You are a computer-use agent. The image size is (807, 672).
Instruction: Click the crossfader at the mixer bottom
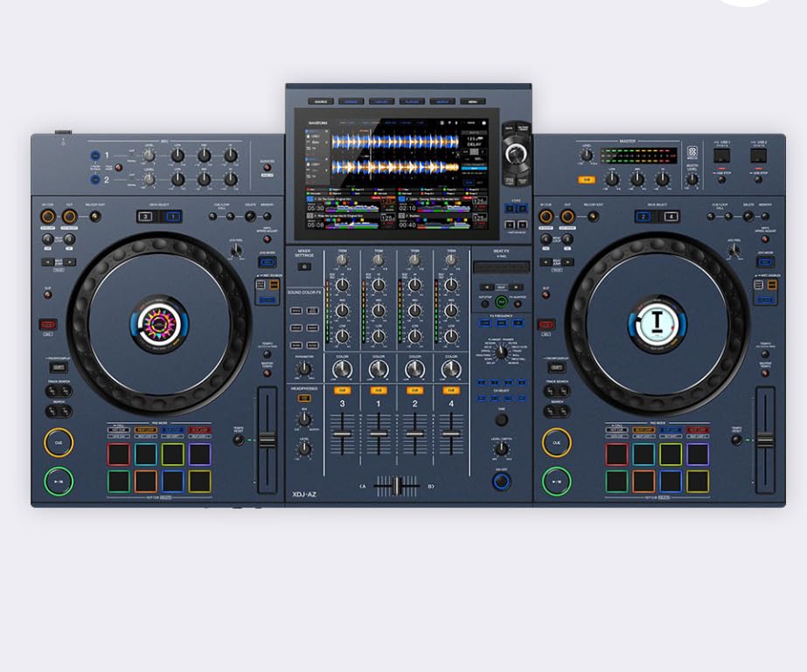(398, 485)
